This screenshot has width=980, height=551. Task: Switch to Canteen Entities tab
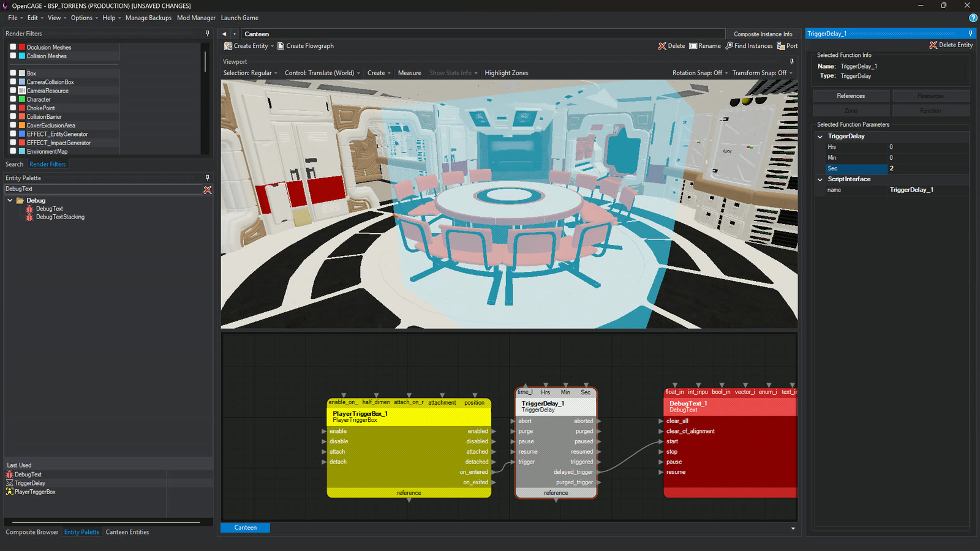[x=127, y=532]
